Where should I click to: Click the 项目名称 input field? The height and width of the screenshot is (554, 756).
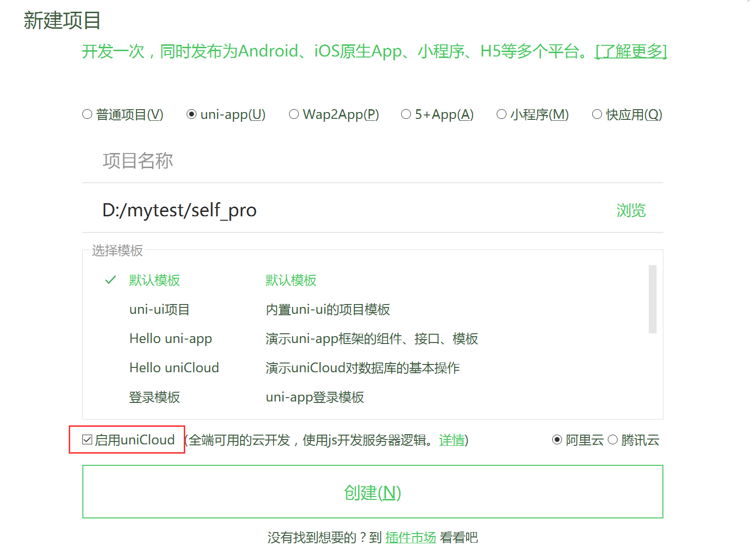point(373,161)
